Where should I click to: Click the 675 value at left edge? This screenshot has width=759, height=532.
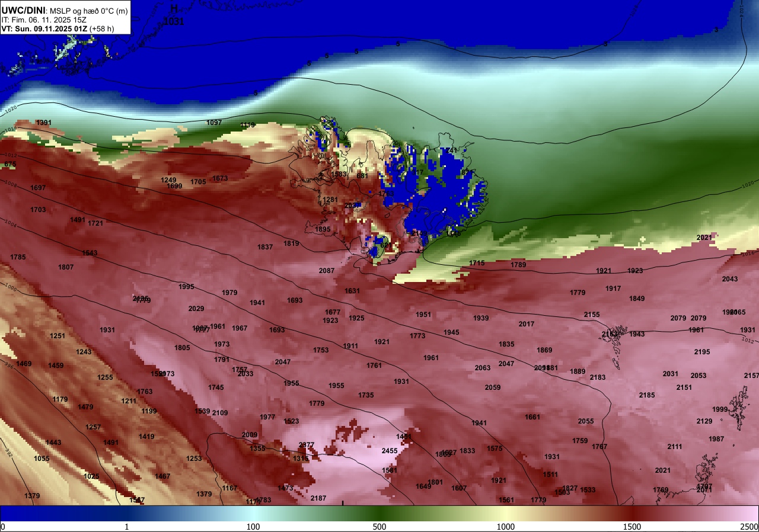(x=10, y=164)
